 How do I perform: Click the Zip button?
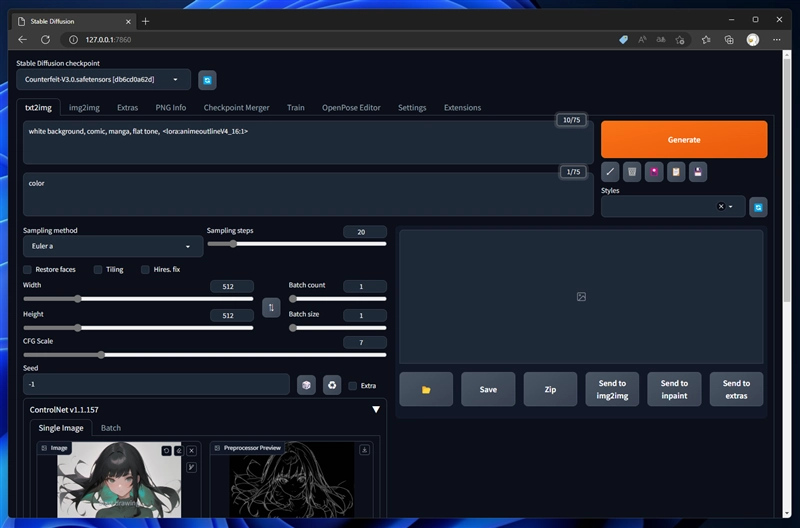[x=550, y=389]
